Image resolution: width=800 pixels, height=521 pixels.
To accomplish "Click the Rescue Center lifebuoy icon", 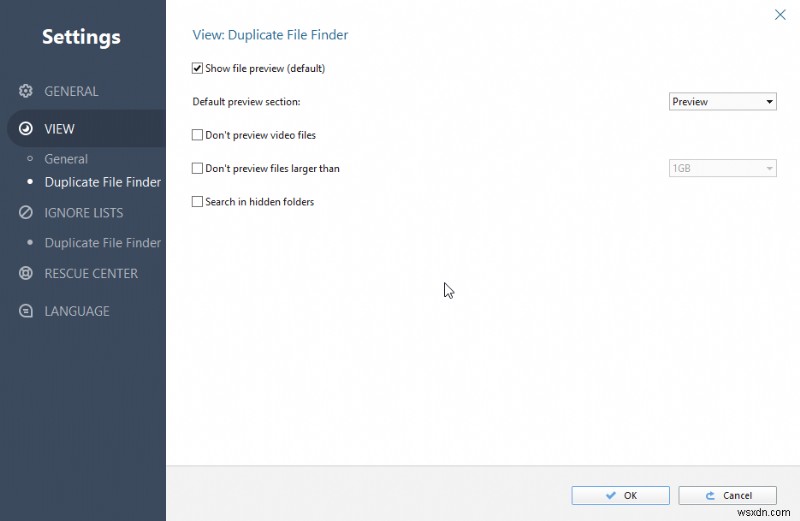I will click(x=26, y=273).
